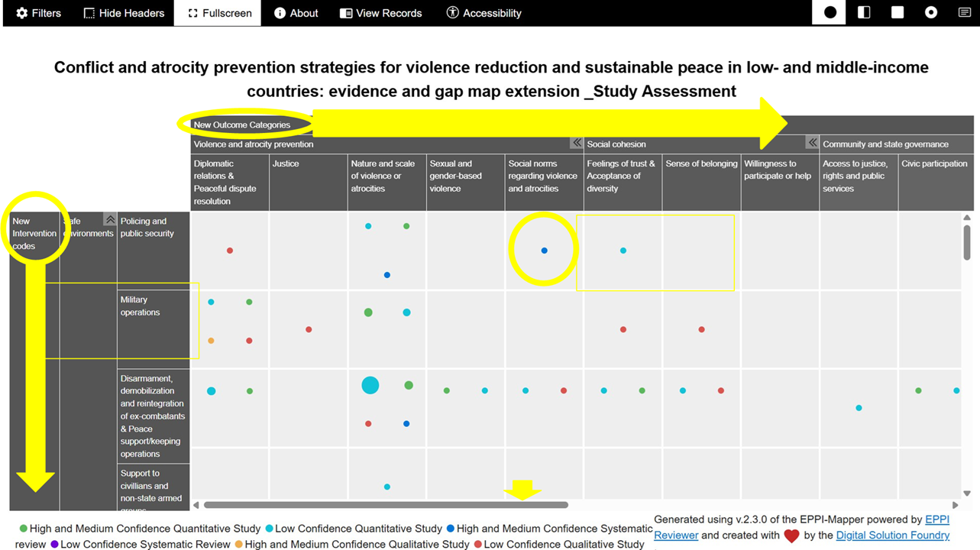Click the text caption icon at top right
This screenshot has width=980, height=550.
[964, 13]
